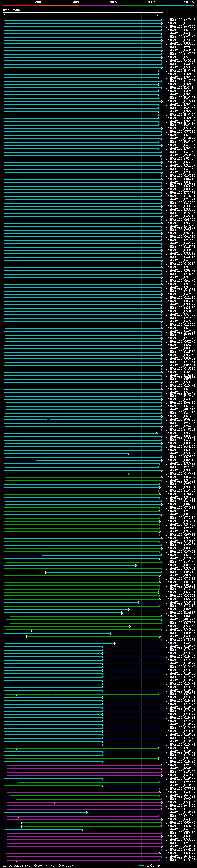Select hit label UniRef100_P59668
197x868 pixels.
tap(180, 768)
